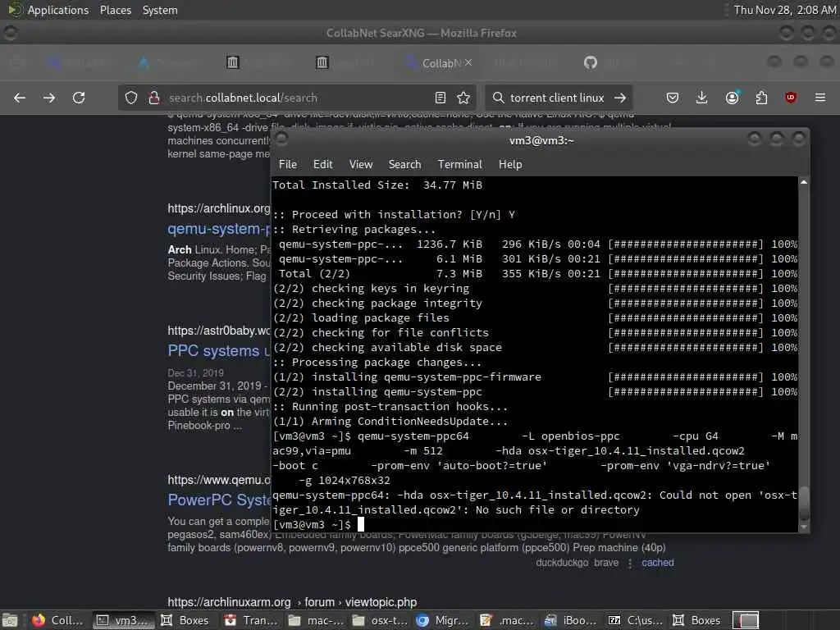Click the magnifier icon in the search box
This screenshot has width=840, height=630.
pyautogui.click(x=498, y=98)
